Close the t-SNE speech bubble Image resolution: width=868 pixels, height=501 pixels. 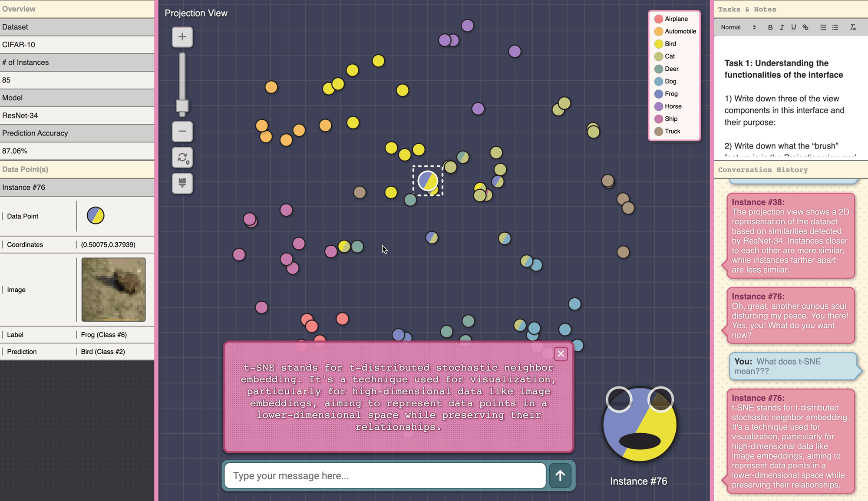[561, 354]
